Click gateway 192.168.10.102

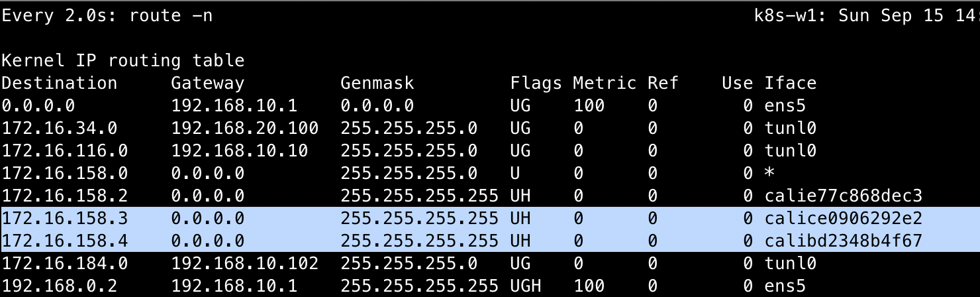pos(245,263)
